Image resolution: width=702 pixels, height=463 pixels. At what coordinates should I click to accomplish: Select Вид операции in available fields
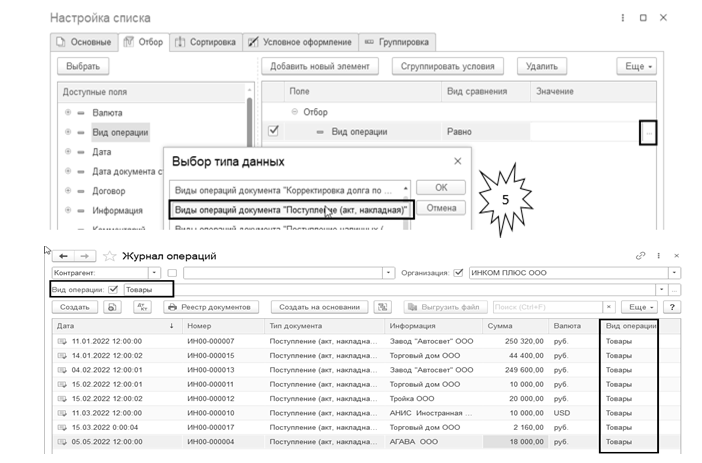point(120,132)
